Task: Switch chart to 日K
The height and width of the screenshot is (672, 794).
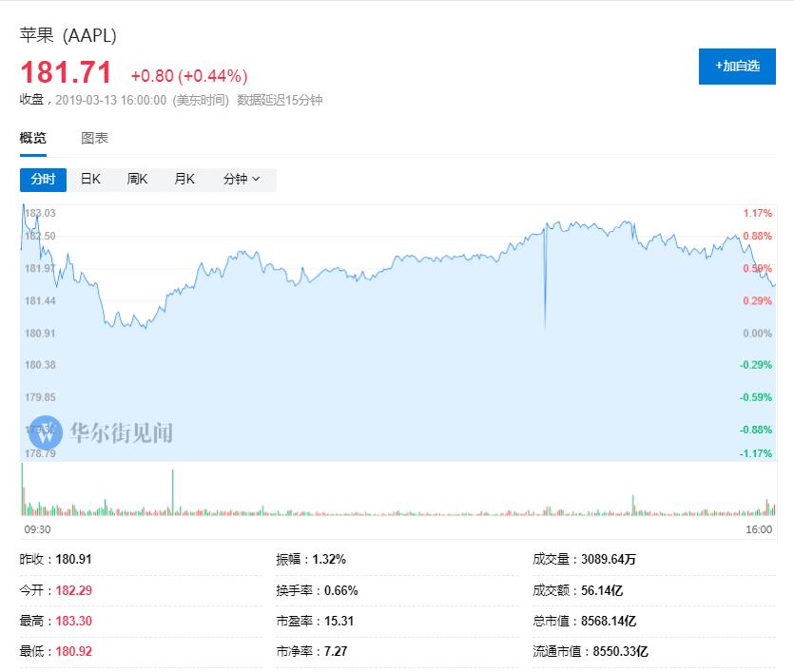Action: pos(90,179)
